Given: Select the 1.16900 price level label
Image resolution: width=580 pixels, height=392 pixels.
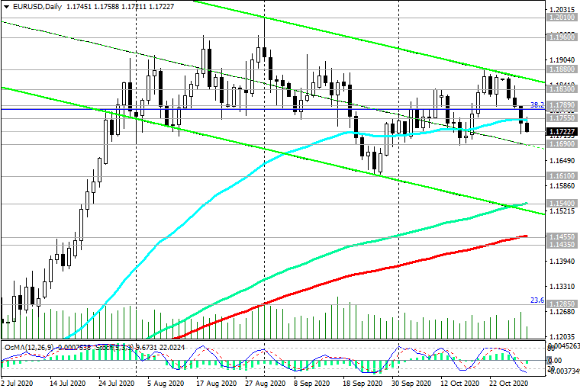Looking at the screenshot, I should (x=562, y=144).
